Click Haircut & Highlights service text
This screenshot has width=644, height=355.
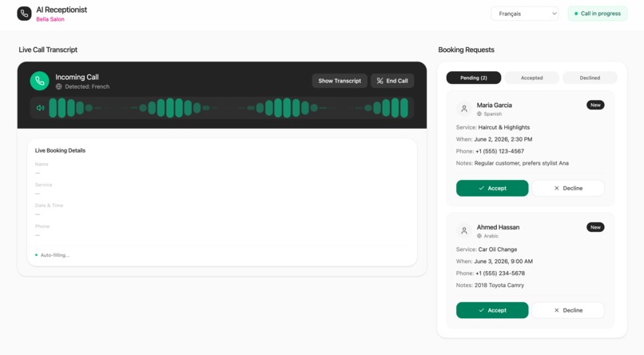pos(504,127)
